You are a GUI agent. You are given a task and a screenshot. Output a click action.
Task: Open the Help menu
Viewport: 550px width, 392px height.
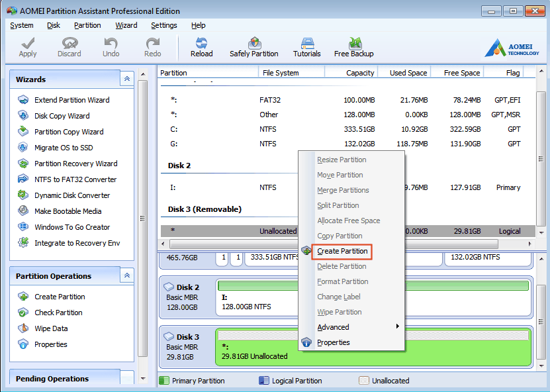[x=198, y=25]
